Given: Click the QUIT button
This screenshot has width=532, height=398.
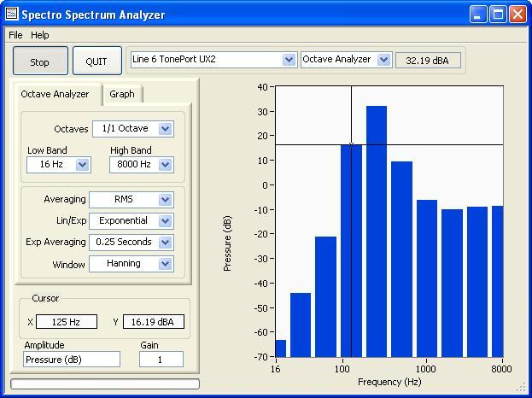Looking at the screenshot, I should click(x=96, y=61).
